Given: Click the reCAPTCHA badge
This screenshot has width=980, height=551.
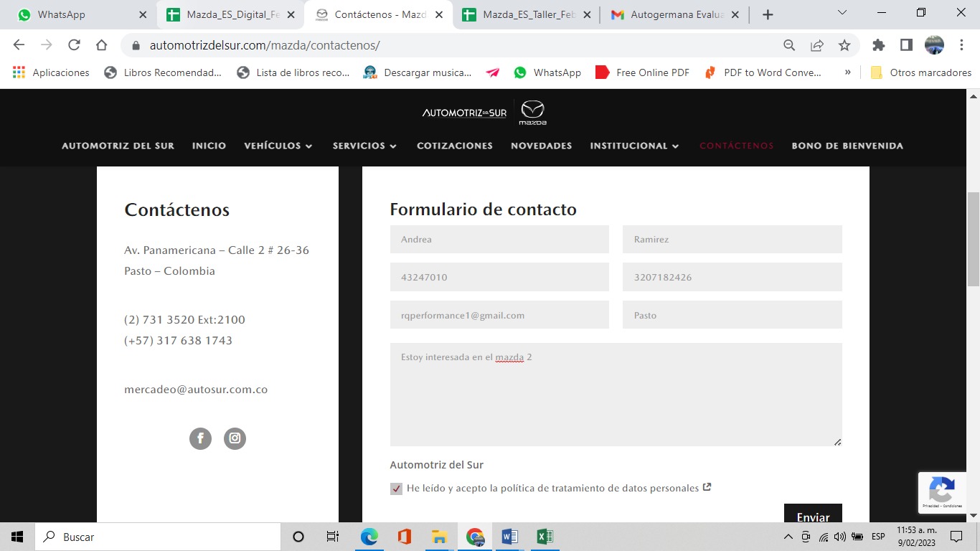Looking at the screenshot, I should point(941,492).
